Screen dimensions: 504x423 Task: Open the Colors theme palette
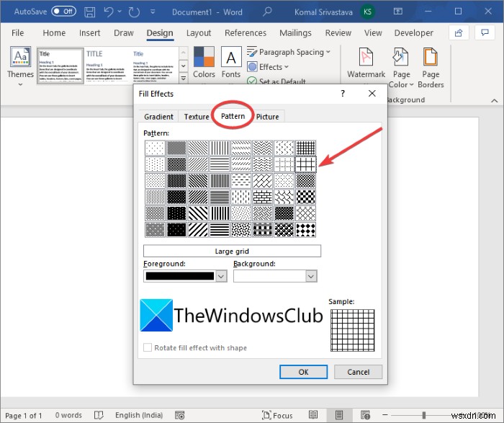point(204,63)
